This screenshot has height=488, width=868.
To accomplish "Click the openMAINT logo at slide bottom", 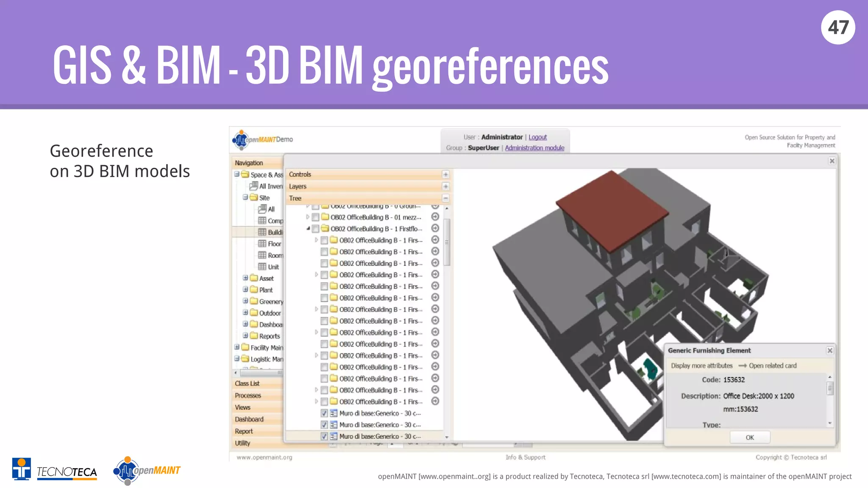I will pyautogui.click(x=147, y=470).
